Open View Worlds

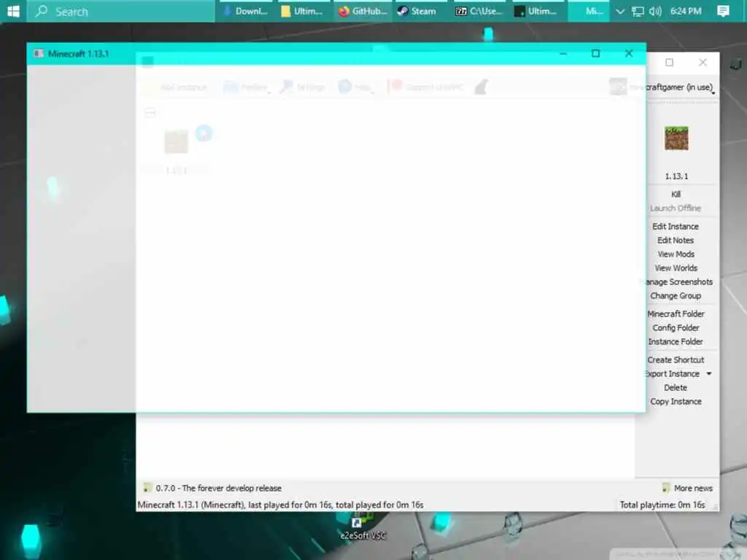[676, 268]
